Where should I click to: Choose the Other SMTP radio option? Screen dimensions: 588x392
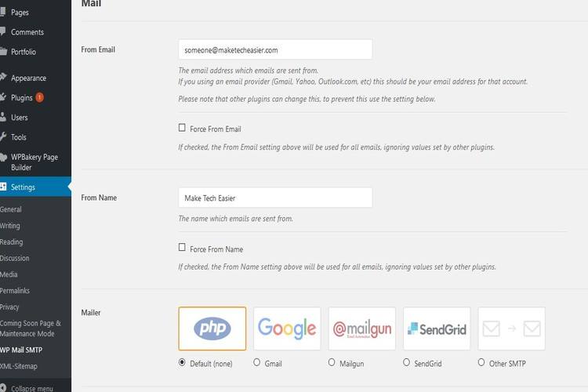point(481,363)
